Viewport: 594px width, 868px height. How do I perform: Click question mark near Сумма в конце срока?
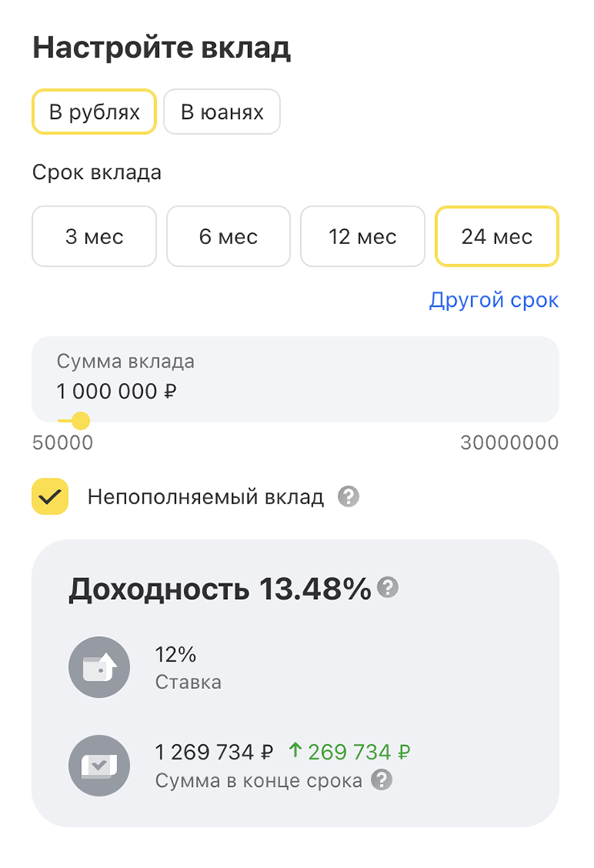coord(381,780)
